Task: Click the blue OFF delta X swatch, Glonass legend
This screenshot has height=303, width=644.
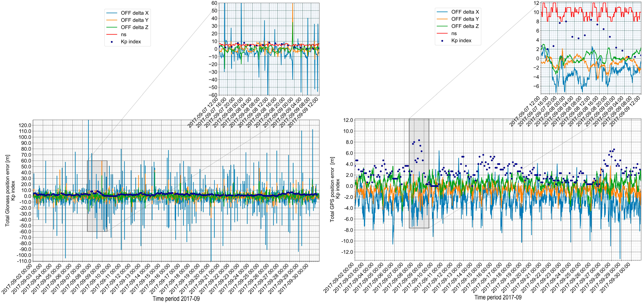Action: [x=112, y=13]
